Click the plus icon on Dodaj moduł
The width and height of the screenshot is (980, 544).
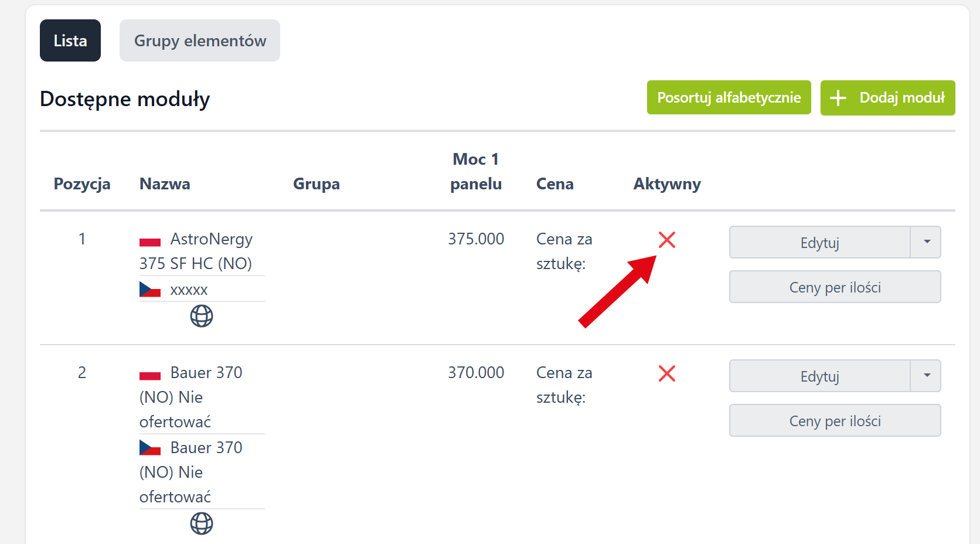[838, 98]
